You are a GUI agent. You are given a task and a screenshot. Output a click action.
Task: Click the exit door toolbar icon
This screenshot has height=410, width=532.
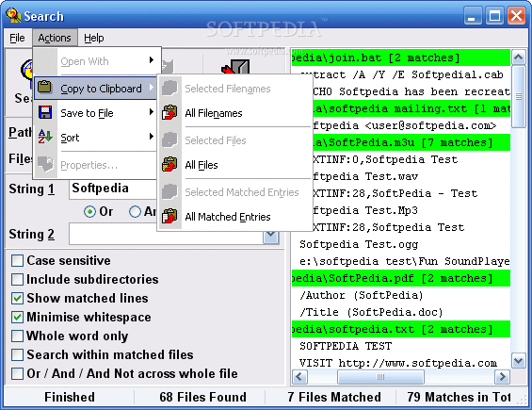tap(236, 66)
